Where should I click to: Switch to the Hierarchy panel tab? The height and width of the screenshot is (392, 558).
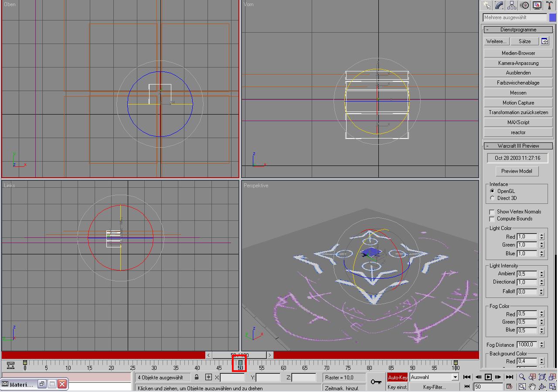pyautogui.click(x=512, y=5)
